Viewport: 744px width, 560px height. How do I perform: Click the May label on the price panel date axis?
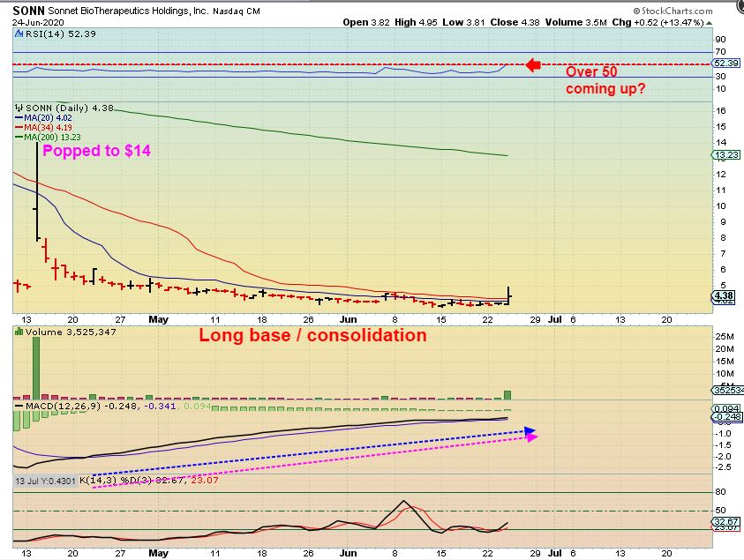click(159, 319)
